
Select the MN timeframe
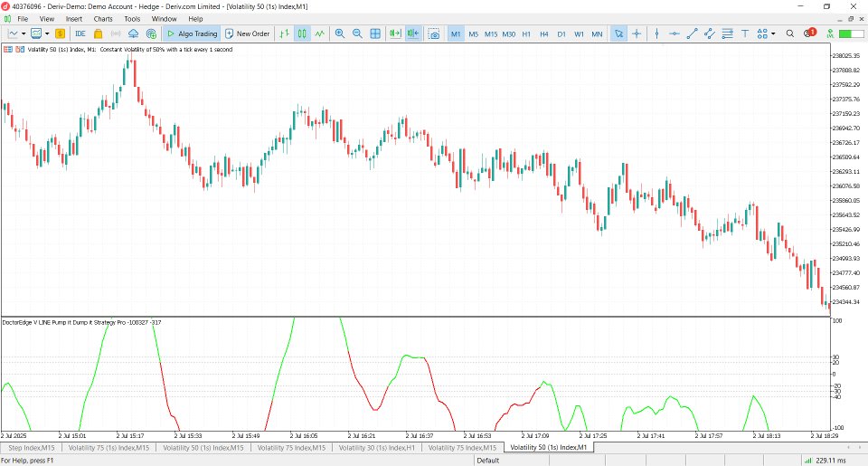(x=597, y=33)
